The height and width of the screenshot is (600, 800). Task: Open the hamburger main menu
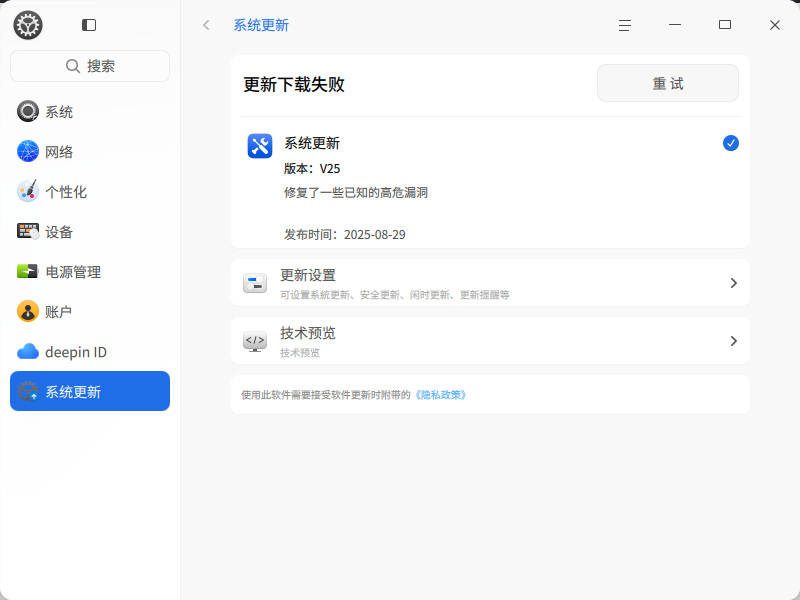point(624,25)
